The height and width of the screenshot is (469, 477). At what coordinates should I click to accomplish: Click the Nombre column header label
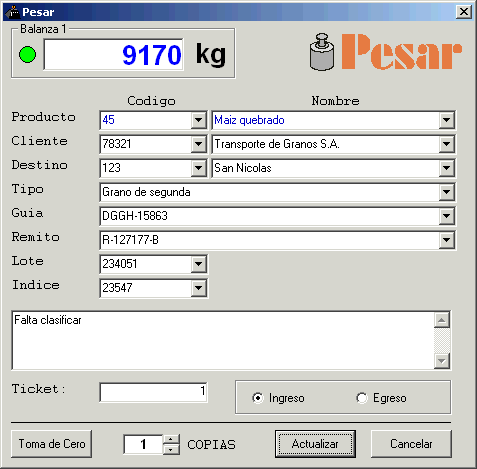335,101
